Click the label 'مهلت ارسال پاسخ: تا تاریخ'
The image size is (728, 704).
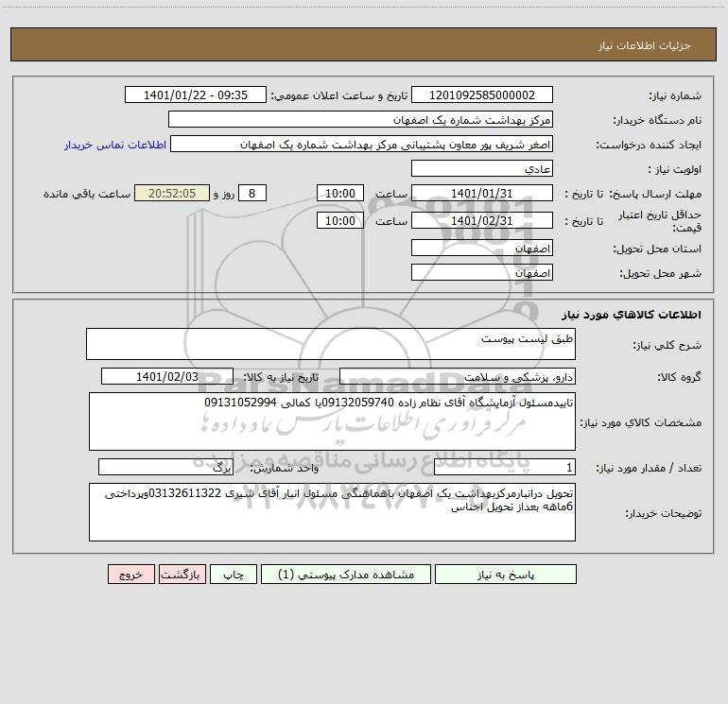click(633, 194)
